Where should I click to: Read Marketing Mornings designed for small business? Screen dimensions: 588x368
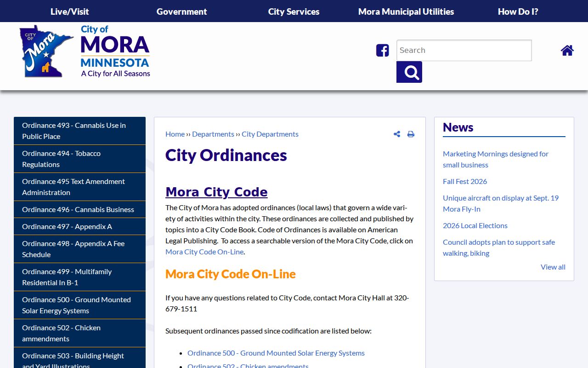(496, 159)
